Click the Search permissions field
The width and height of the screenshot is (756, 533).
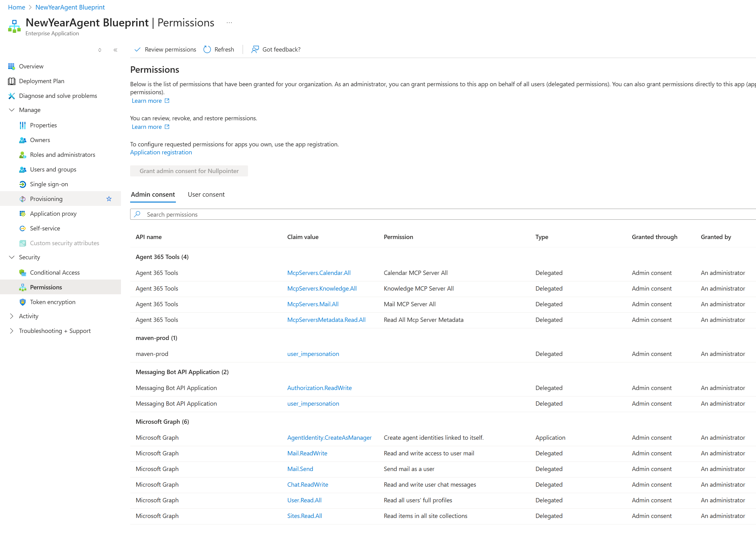428,214
